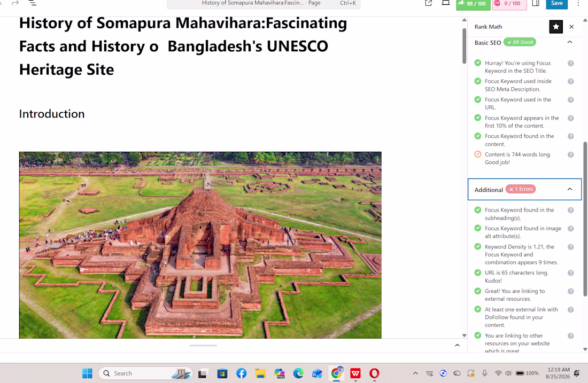Screen dimensions: 588x383
Task: Open Microsoft Edge from taskbar
Action: tap(298, 373)
